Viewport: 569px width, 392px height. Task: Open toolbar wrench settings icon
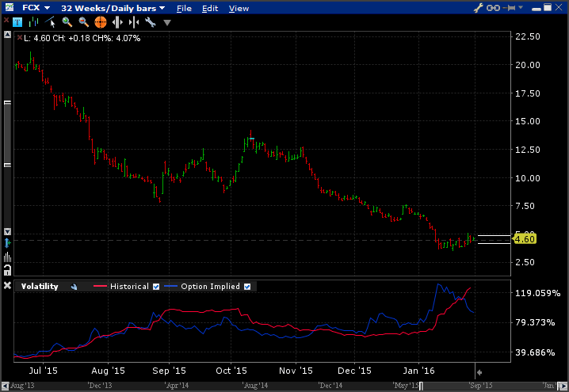point(151,22)
